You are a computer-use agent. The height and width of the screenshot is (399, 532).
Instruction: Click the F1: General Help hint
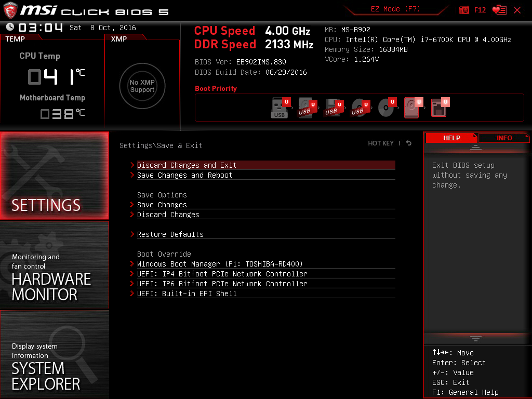tap(465, 393)
